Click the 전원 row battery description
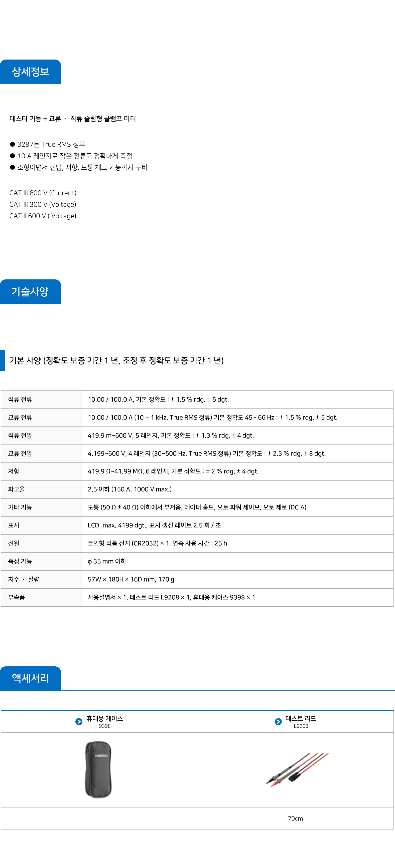Viewport: 395px width, 868px height. [157, 543]
